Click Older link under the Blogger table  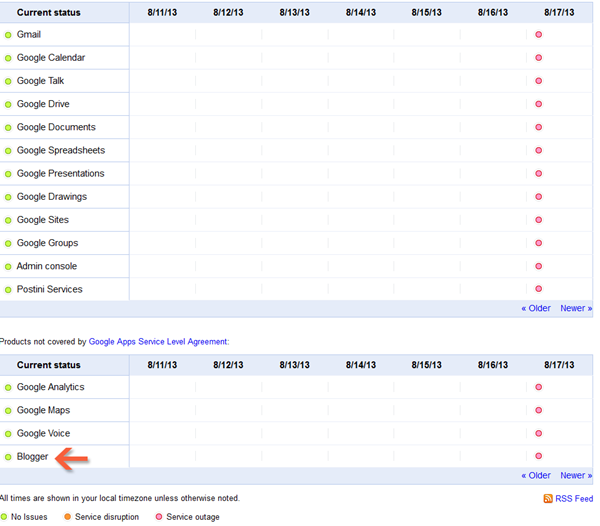(536, 476)
